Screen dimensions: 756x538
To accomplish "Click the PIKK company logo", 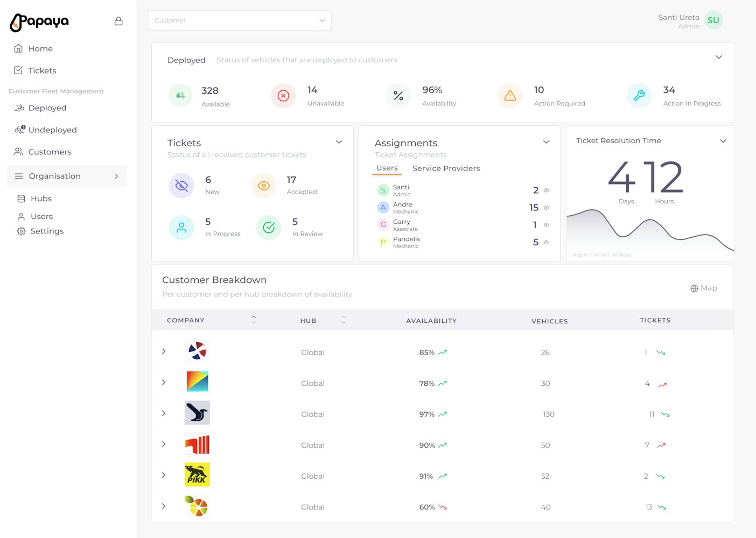I will pyautogui.click(x=197, y=475).
